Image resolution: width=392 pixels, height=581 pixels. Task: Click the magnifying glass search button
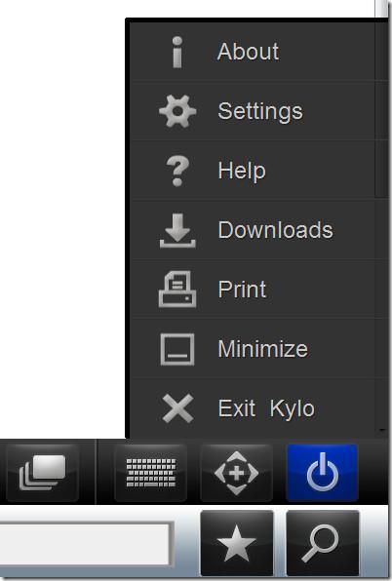click(323, 543)
